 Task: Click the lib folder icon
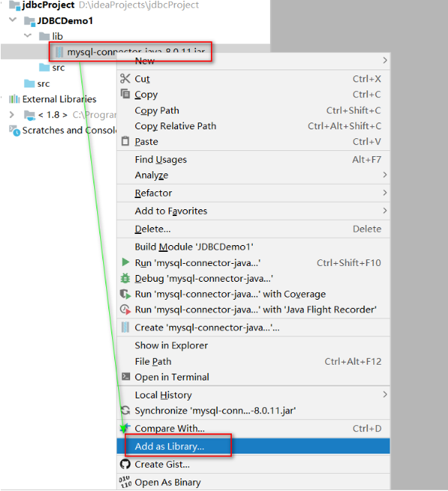[x=44, y=37]
